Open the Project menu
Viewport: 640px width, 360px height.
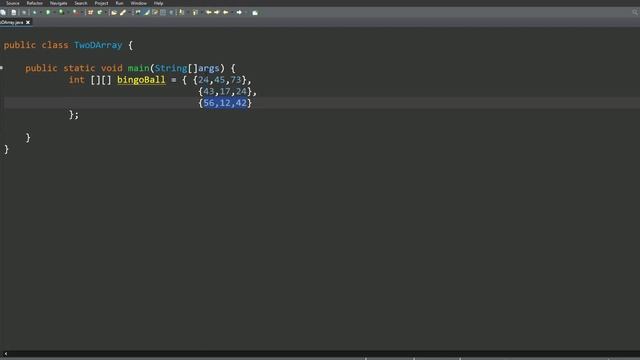(x=102, y=3)
